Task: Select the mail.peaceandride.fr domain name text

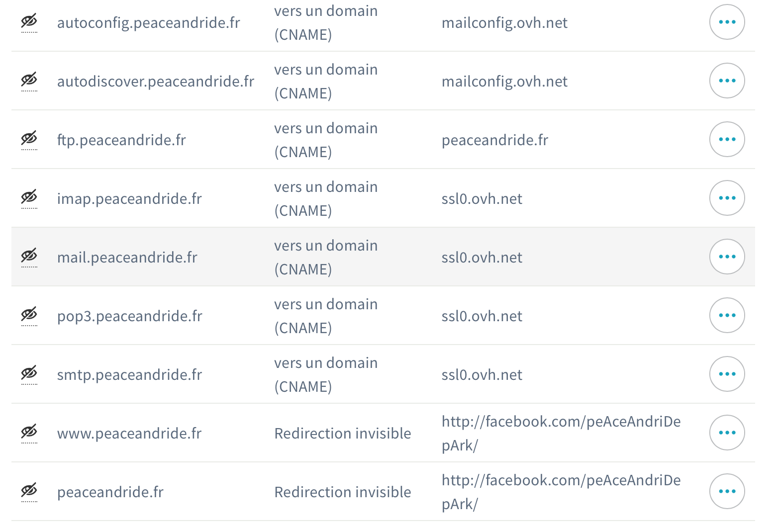Action: (127, 258)
